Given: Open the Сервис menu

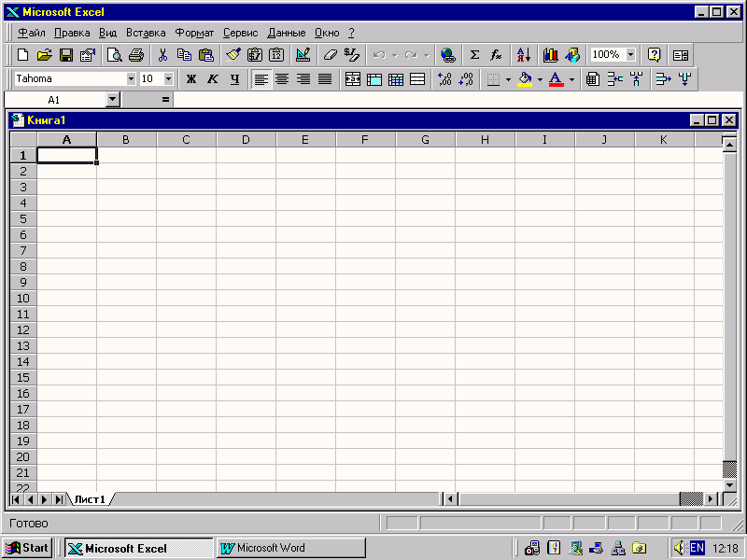Looking at the screenshot, I should click(241, 33).
